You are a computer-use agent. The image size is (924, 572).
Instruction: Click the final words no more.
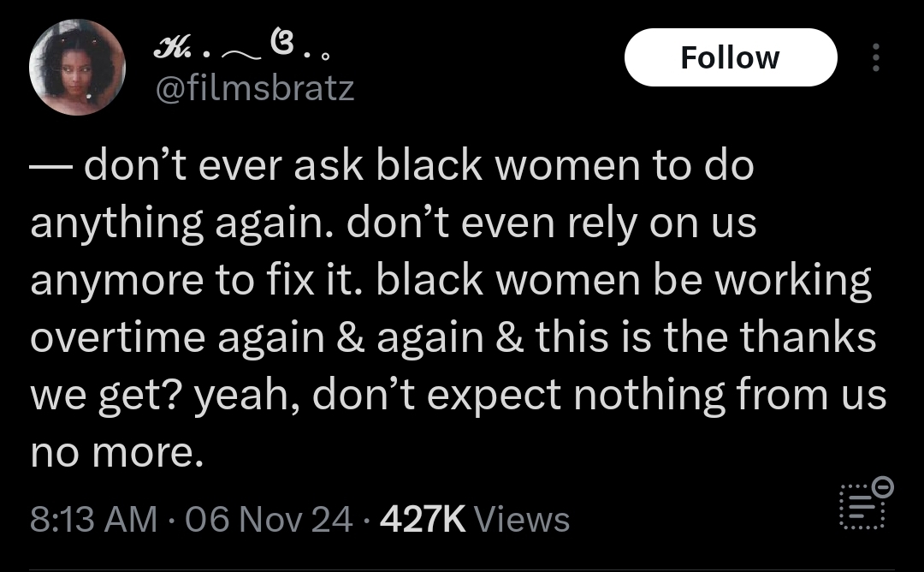pyautogui.click(x=116, y=453)
